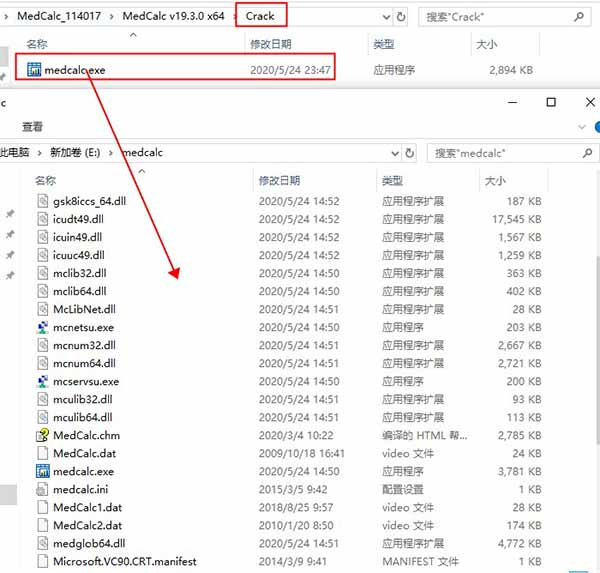The width and height of the screenshot is (600, 573).
Task: Click the medcalc.ini settings file icon
Action: coord(42,489)
